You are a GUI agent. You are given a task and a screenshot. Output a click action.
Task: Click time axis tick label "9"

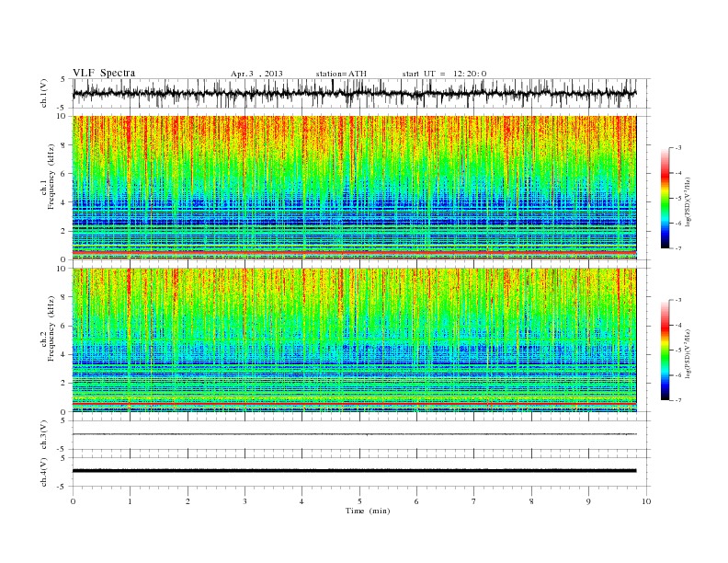pos(588,501)
